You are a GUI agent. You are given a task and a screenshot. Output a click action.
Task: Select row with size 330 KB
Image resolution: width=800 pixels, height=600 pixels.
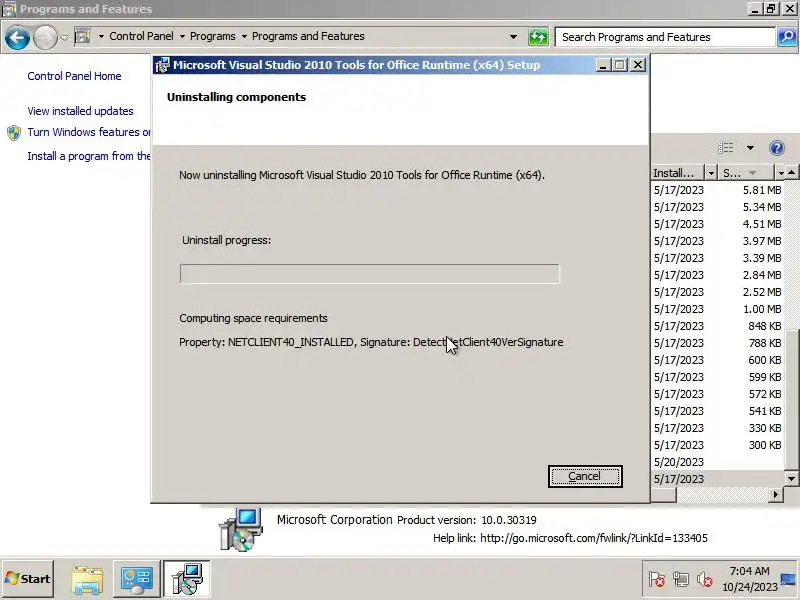717,428
